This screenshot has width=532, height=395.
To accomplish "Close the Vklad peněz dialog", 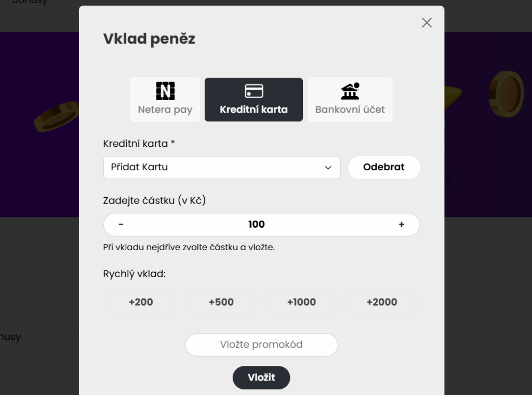I will click(x=427, y=23).
